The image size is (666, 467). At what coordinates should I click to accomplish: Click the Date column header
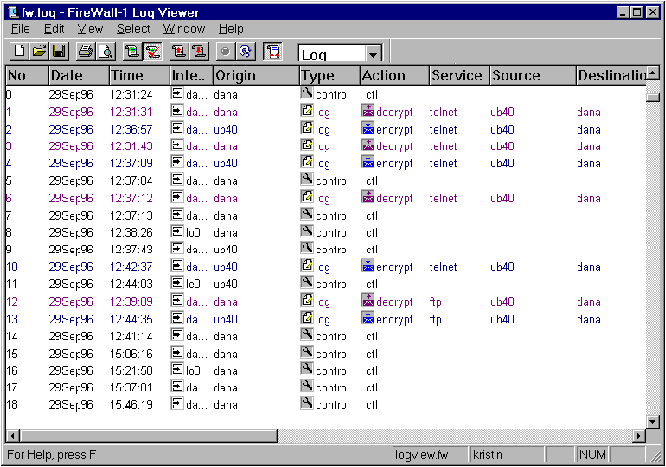[66, 76]
